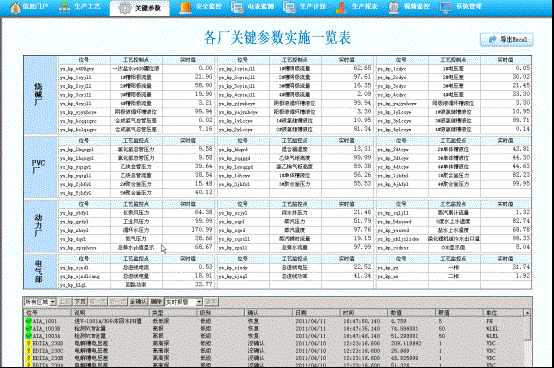This screenshot has height=368, width=554.
Task: Open 生产工艺 via its org-chart icon
Action: click(64, 7)
